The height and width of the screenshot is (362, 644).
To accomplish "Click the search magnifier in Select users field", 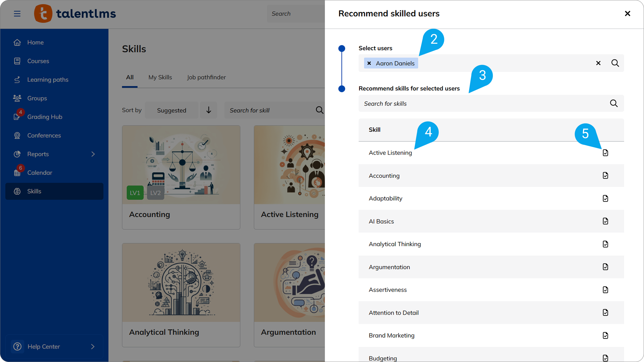I will (615, 63).
